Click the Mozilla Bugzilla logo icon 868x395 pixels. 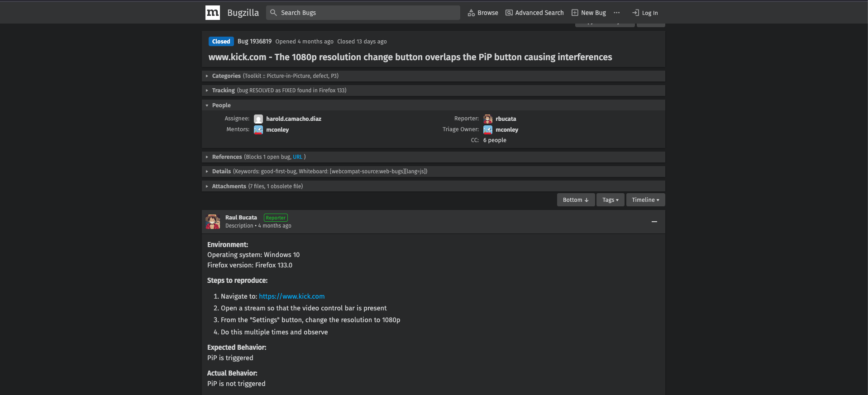(213, 13)
